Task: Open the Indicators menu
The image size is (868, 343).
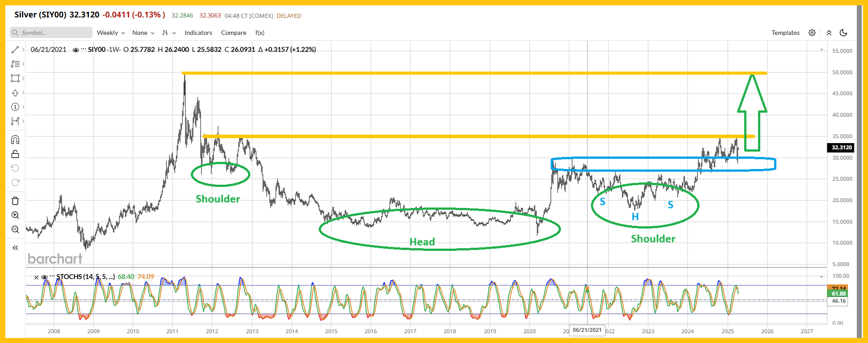Action: [198, 33]
